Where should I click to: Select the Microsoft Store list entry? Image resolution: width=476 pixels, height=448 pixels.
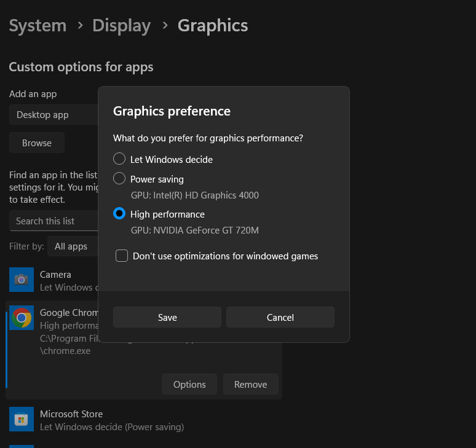click(x=144, y=420)
